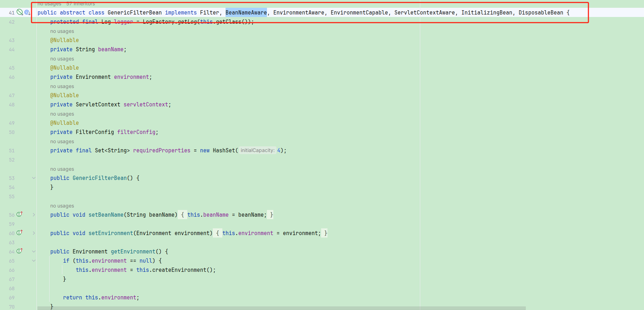Click ServletContextAware in the implements list
This screenshot has height=310, width=644.
pos(424,13)
